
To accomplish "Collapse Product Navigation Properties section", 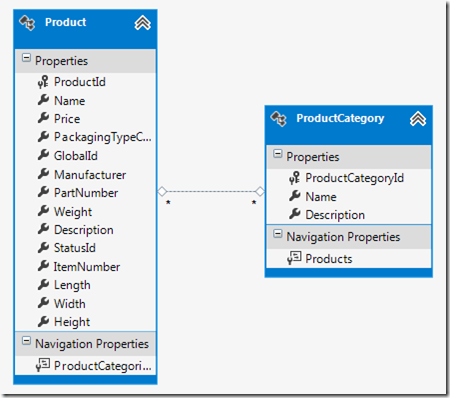I will click(26, 340).
